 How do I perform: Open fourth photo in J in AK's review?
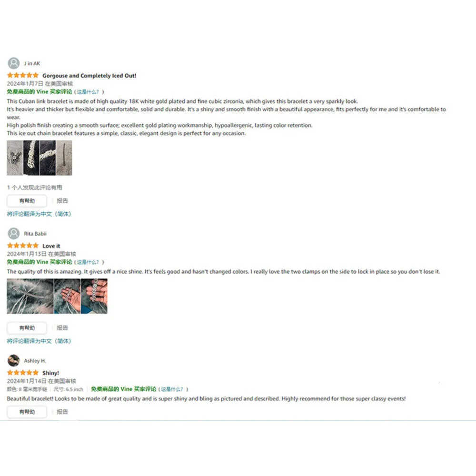pos(64,158)
